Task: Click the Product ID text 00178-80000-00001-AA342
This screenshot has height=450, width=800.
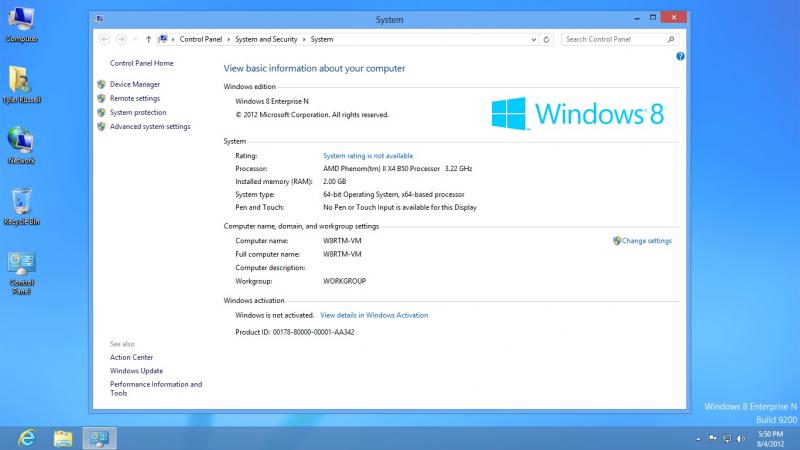Action: [x=313, y=332]
